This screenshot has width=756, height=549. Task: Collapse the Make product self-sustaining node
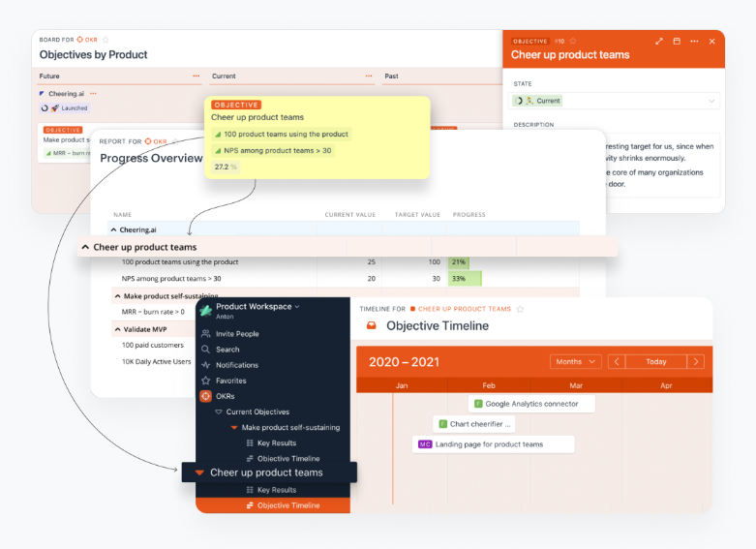(234, 428)
